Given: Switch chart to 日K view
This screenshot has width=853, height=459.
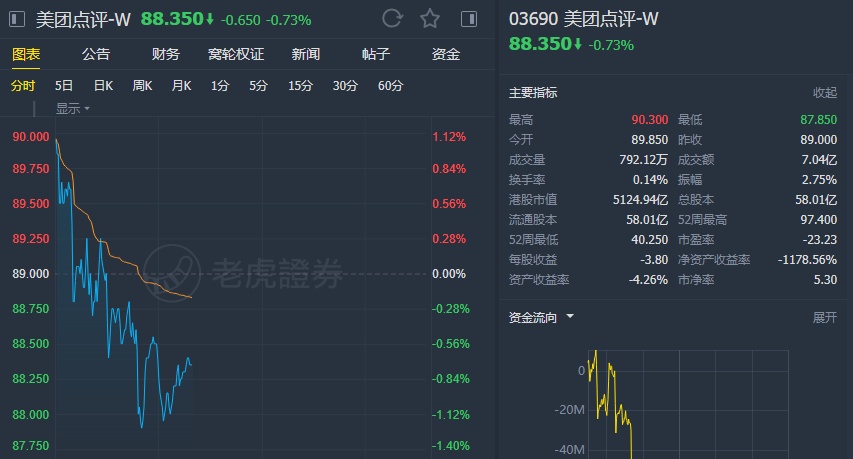Looking at the screenshot, I should (x=103, y=86).
